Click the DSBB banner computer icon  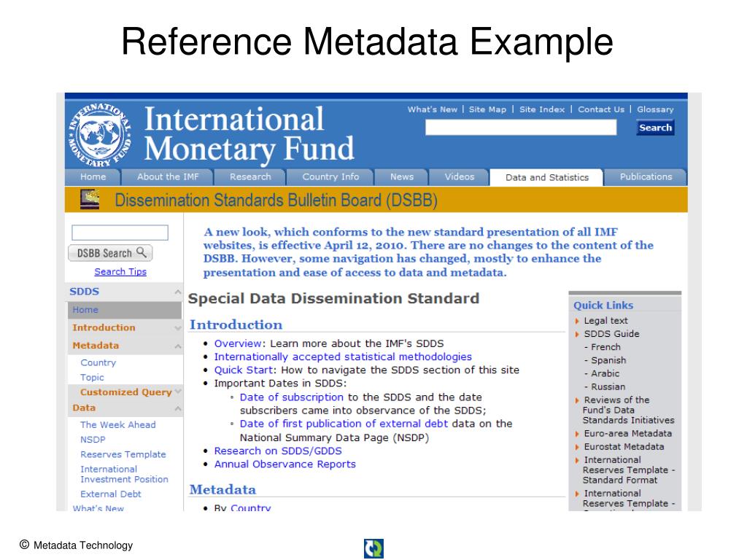(x=90, y=199)
